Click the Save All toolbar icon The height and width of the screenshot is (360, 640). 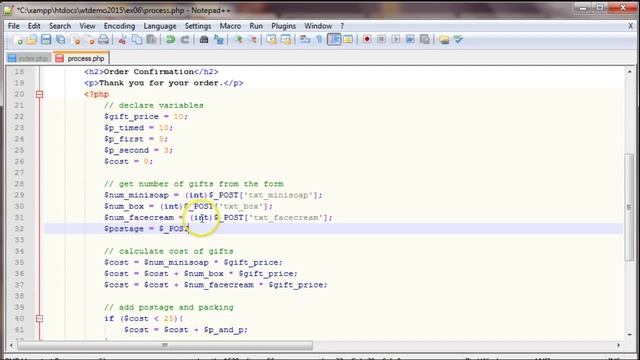(61, 40)
